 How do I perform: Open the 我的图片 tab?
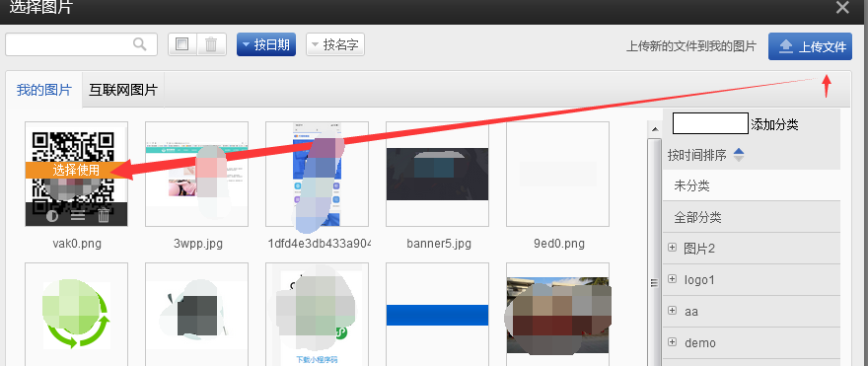click(x=44, y=90)
